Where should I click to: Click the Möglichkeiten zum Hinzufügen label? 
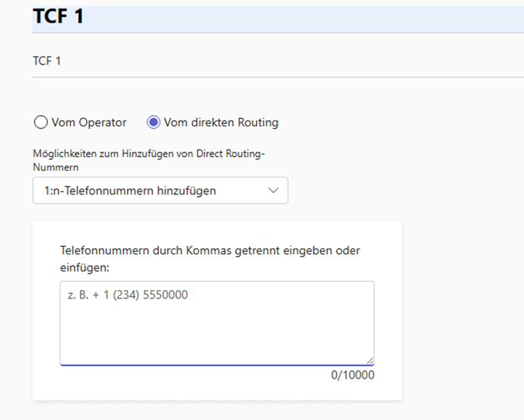click(x=149, y=160)
